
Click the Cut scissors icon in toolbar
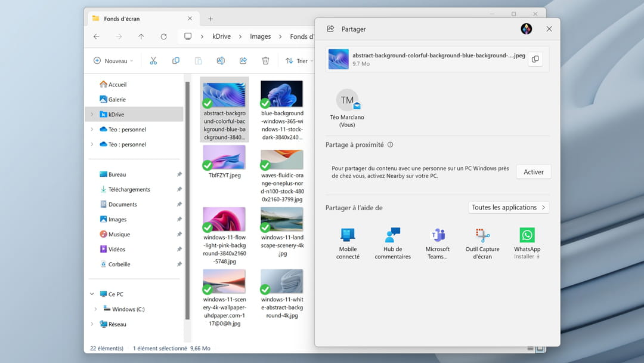coord(153,61)
